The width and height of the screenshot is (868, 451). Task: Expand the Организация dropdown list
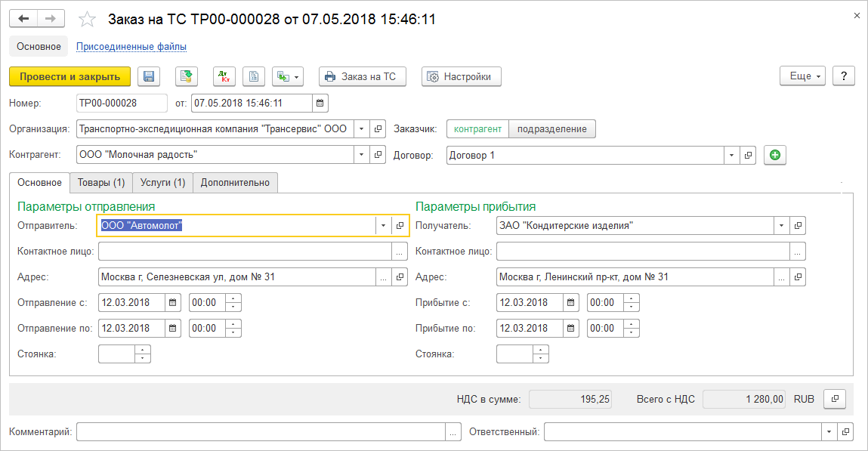[x=361, y=129]
